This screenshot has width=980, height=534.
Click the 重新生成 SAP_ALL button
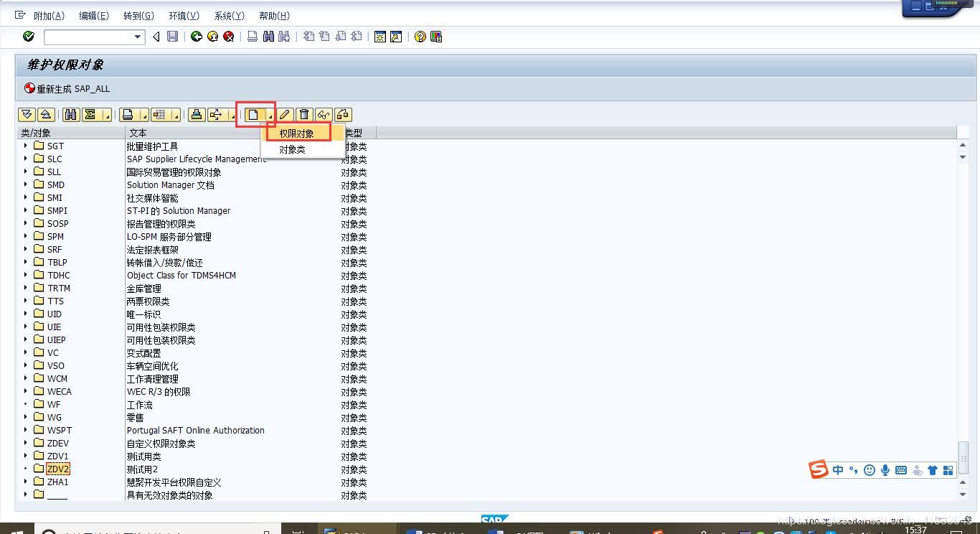tap(67, 89)
